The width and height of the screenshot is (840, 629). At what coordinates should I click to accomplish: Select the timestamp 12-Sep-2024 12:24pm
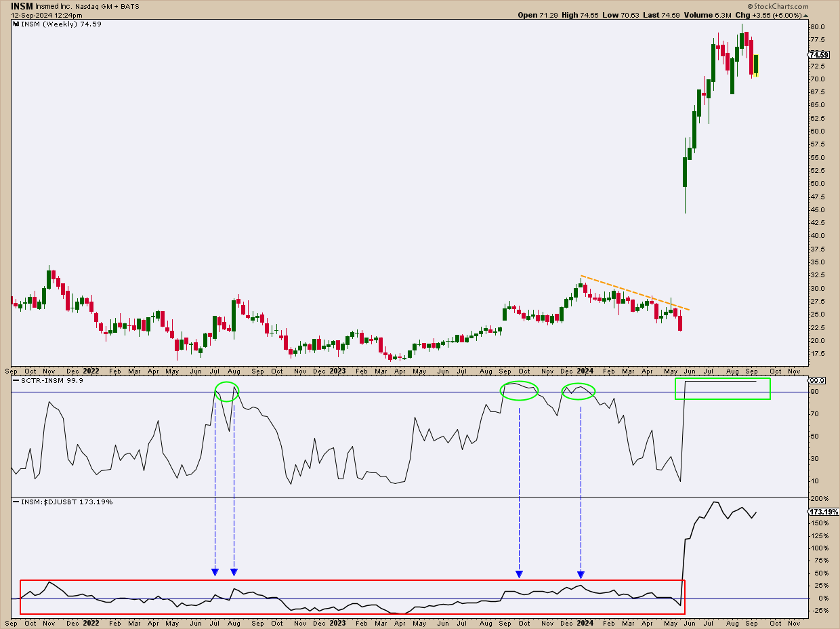pos(46,15)
